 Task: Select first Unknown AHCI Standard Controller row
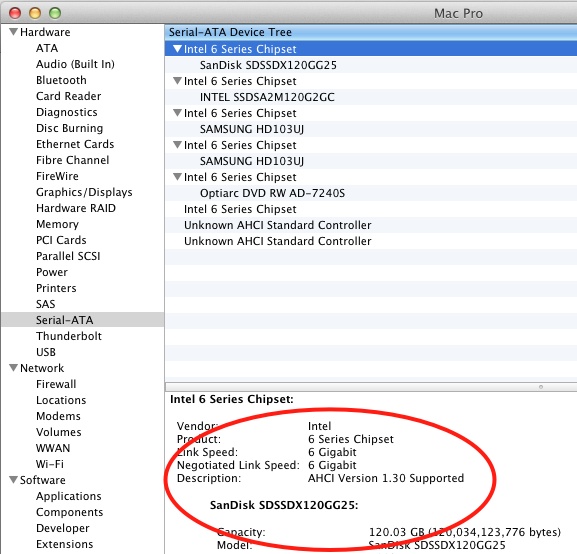point(371,225)
